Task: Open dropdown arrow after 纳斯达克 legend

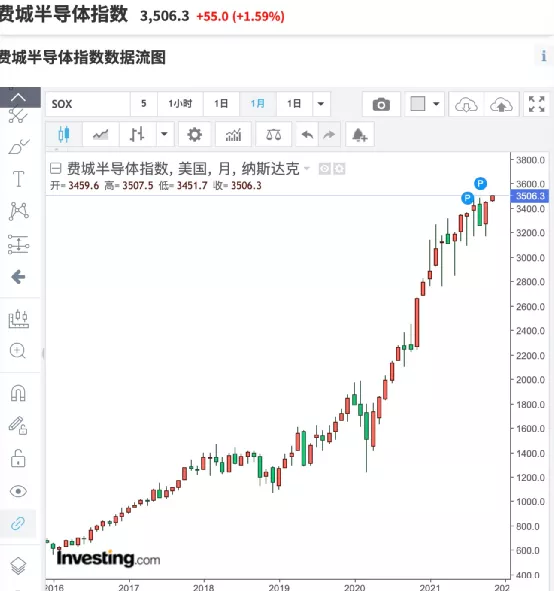Action: [x=307, y=168]
